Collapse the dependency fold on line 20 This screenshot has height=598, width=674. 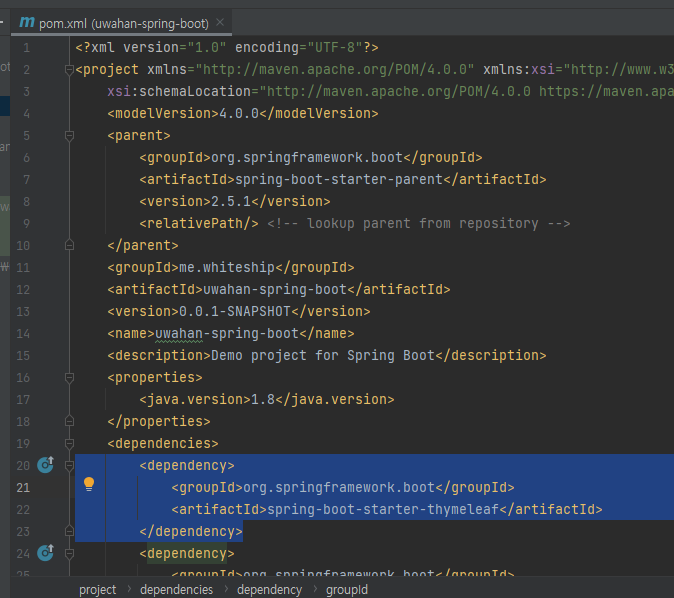(69, 466)
